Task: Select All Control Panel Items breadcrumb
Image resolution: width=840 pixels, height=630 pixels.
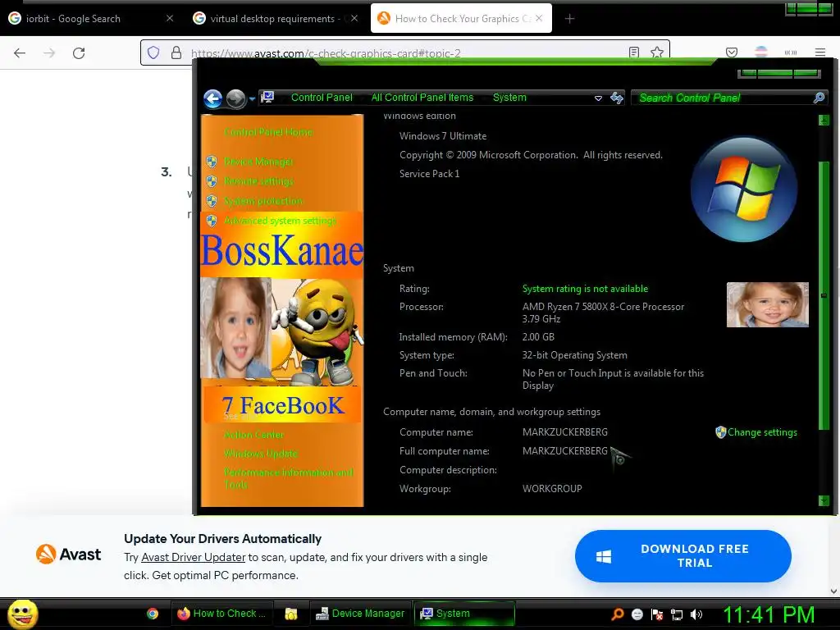Action: click(422, 98)
